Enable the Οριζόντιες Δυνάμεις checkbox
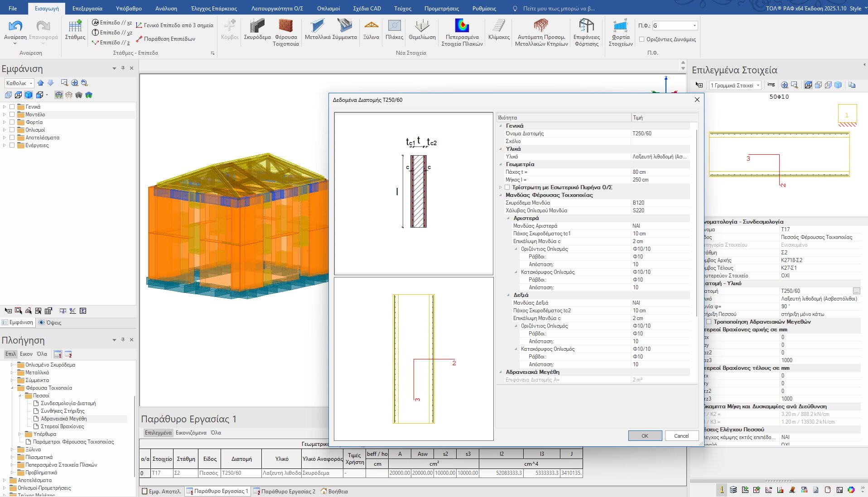The width and height of the screenshot is (868, 497). [x=641, y=39]
